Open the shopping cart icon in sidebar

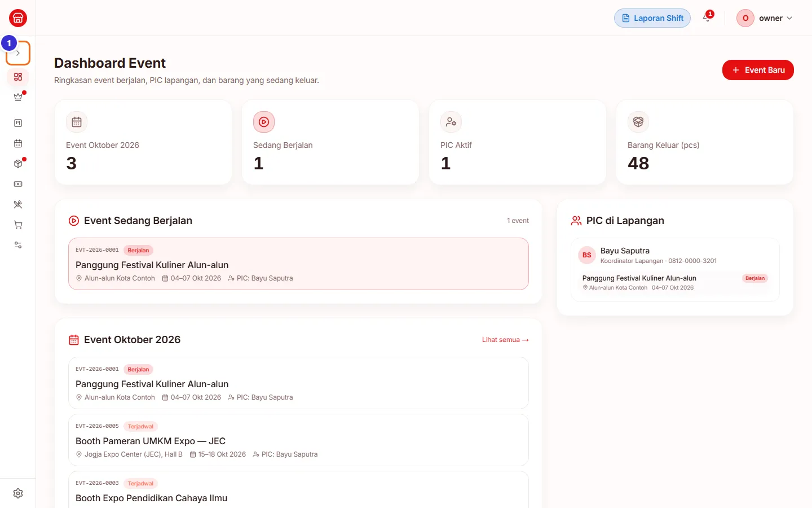(18, 225)
